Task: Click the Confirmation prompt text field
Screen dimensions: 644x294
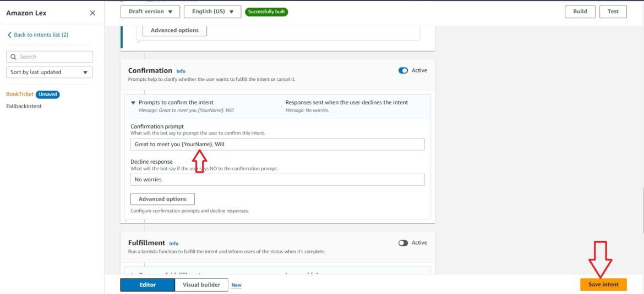Action: click(277, 145)
